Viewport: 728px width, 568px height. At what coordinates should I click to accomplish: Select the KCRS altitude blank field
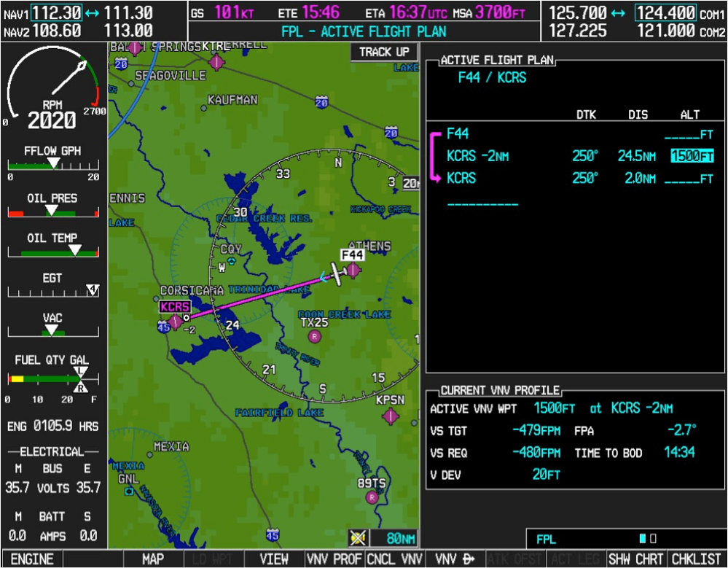click(x=689, y=179)
